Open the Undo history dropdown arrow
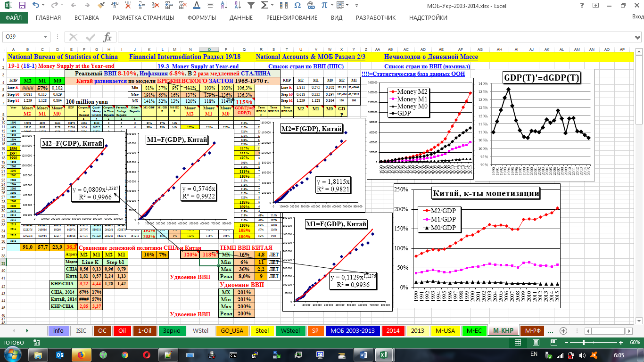The height and width of the screenshot is (362, 644). [44, 6]
